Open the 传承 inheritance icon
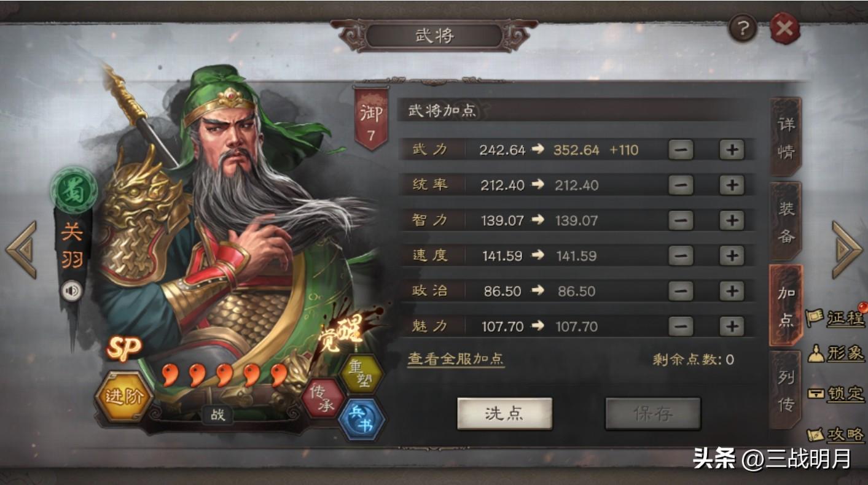Screen dimensions: 868x485 pyautogui.click(x=322, y=398)
